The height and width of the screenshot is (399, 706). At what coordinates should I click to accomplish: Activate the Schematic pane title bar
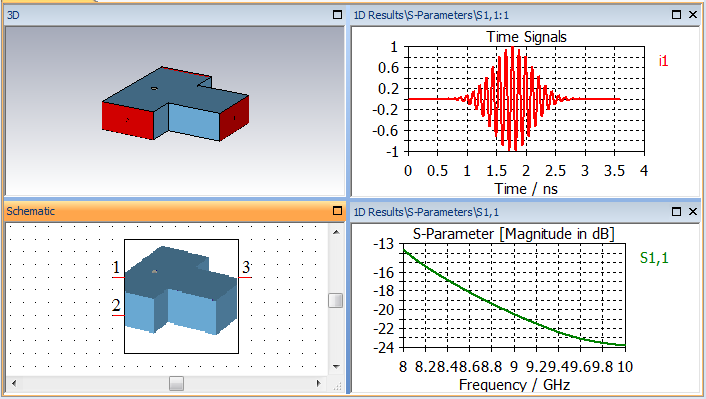pyautogui.click(x=167, y=211)
